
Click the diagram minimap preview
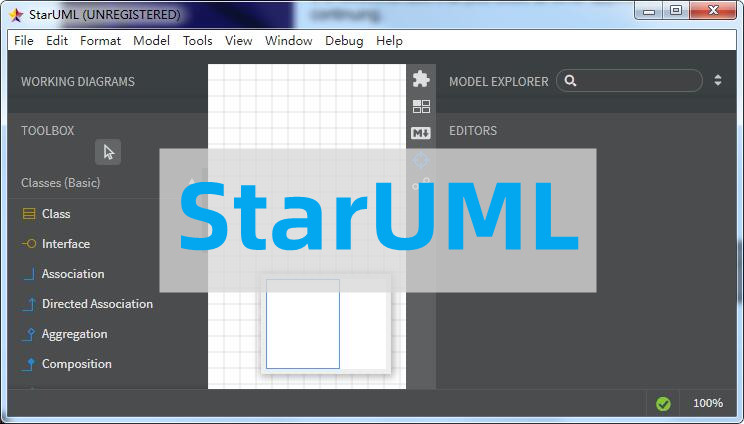325,324
